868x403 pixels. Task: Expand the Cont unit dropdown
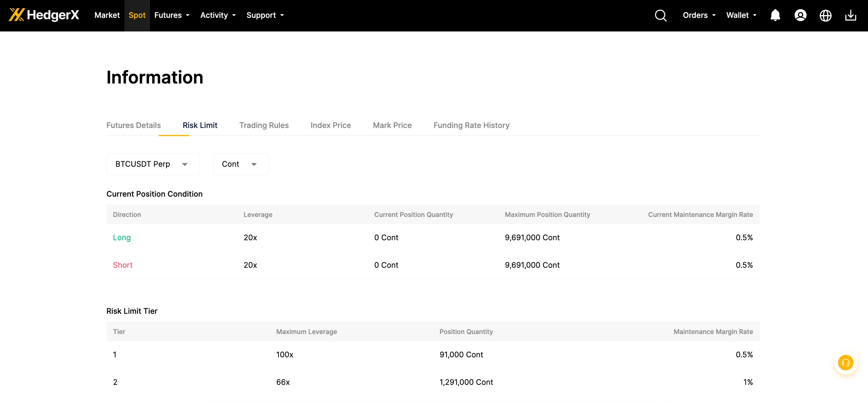pyautogui.click(x=240, y=164)
